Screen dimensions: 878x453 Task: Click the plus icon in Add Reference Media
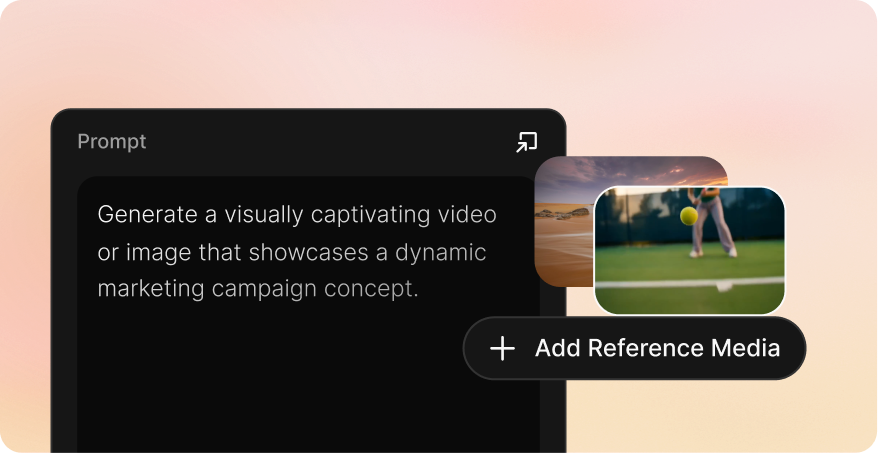point(502,348)
